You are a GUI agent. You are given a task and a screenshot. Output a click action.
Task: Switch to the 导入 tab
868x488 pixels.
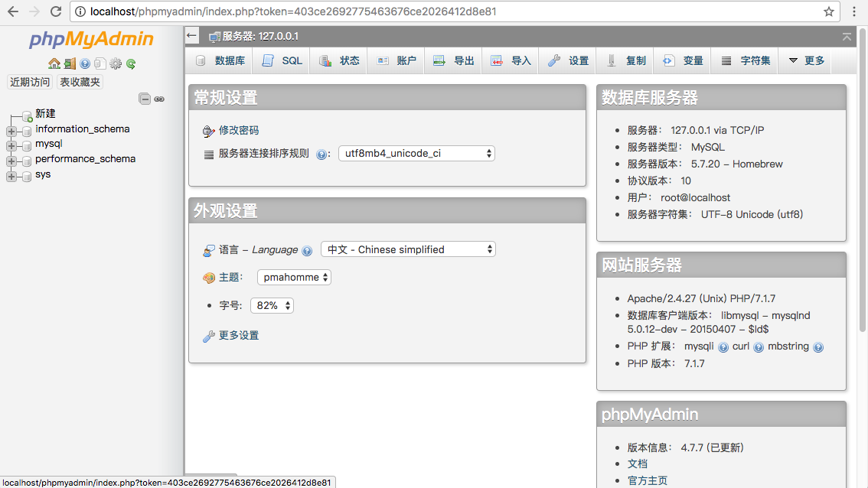511,61
